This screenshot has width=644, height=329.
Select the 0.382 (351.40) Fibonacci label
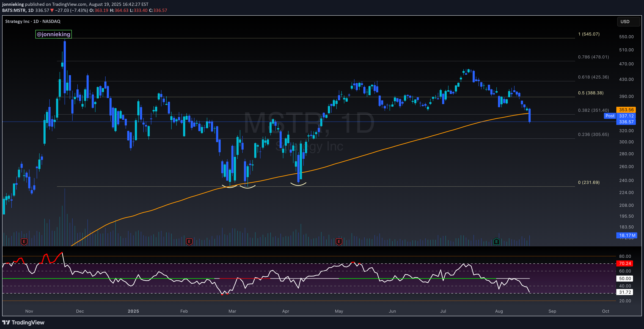pyautogui.click(x=593, y=110)
